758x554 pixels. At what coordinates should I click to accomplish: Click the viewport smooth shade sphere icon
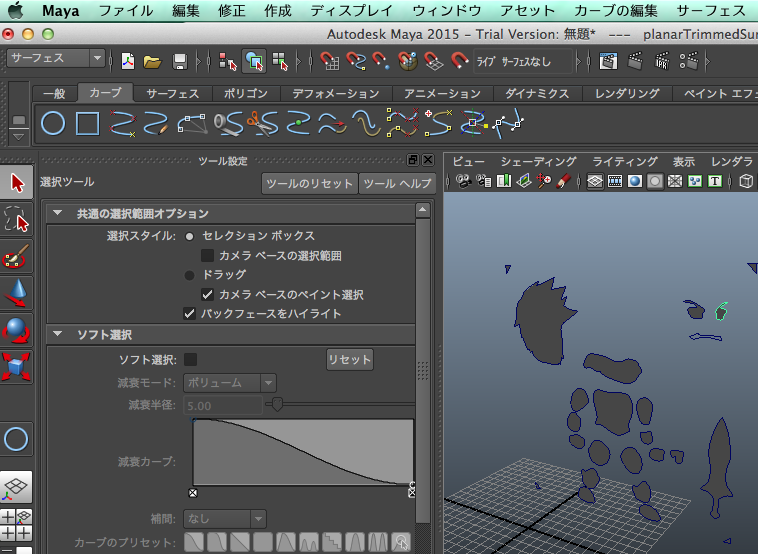(635, 181)
